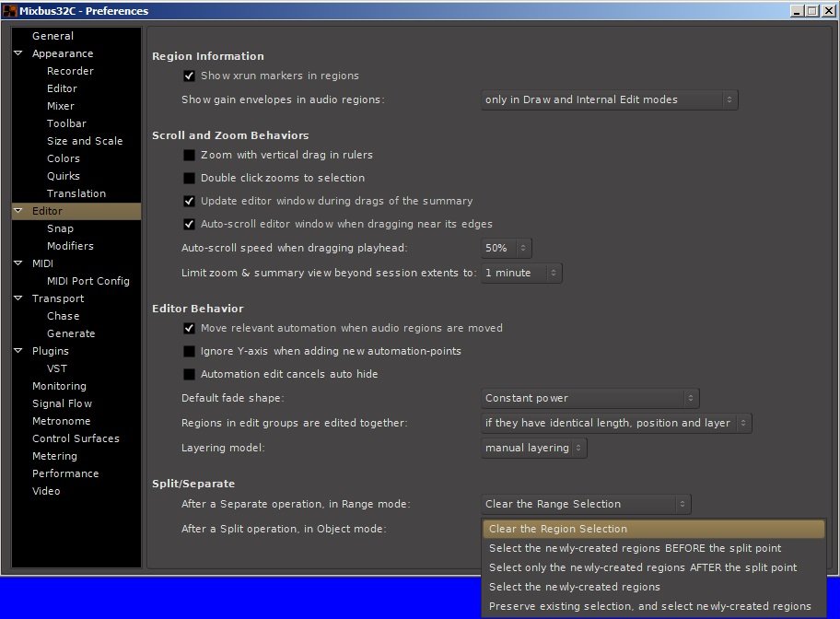Screen dimensions: 840x619
Task: Open Size and Scale settings
Action: 85,141
